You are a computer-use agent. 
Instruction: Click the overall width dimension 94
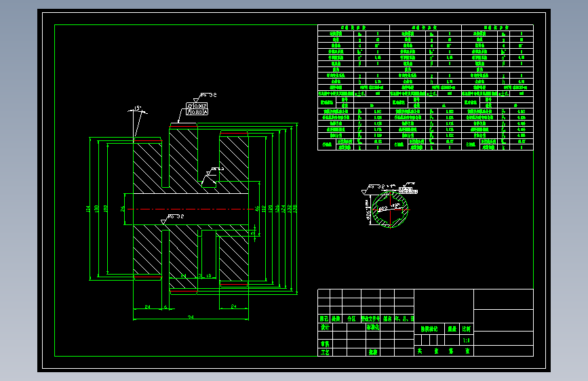click(x=191, y=317)
